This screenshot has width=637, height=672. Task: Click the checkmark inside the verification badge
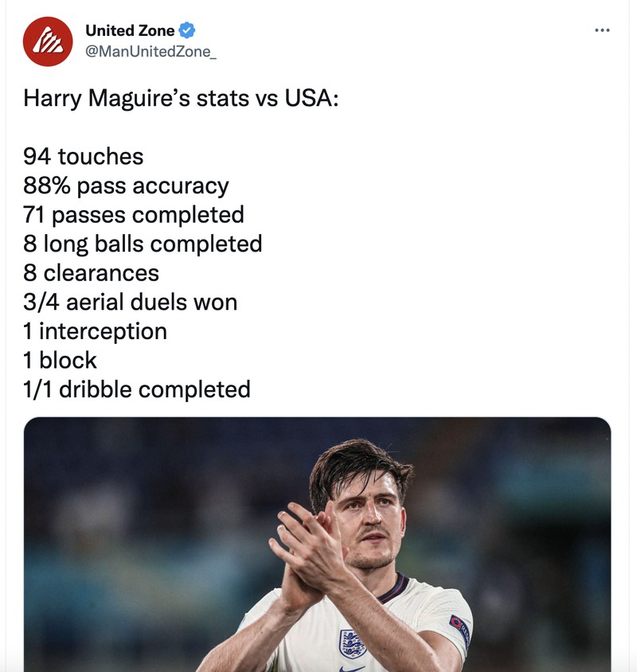185,30
